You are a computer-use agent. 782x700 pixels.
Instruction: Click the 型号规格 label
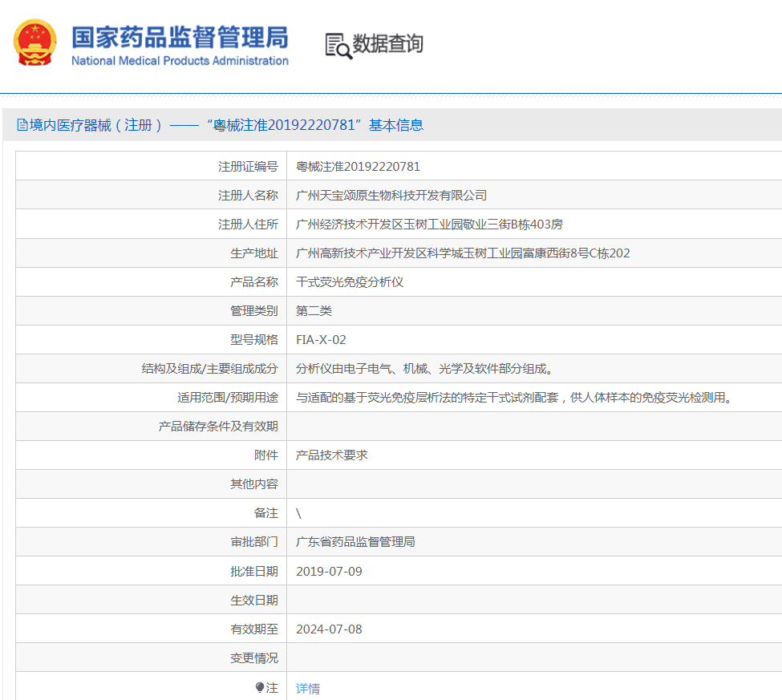254,340
